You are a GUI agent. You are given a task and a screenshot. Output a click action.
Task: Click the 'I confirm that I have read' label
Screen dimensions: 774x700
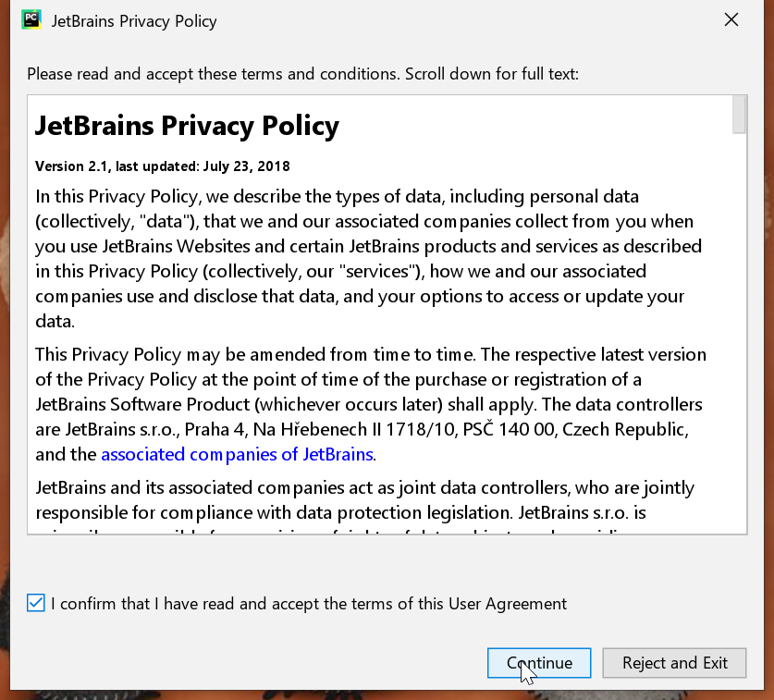click(309, 603)
